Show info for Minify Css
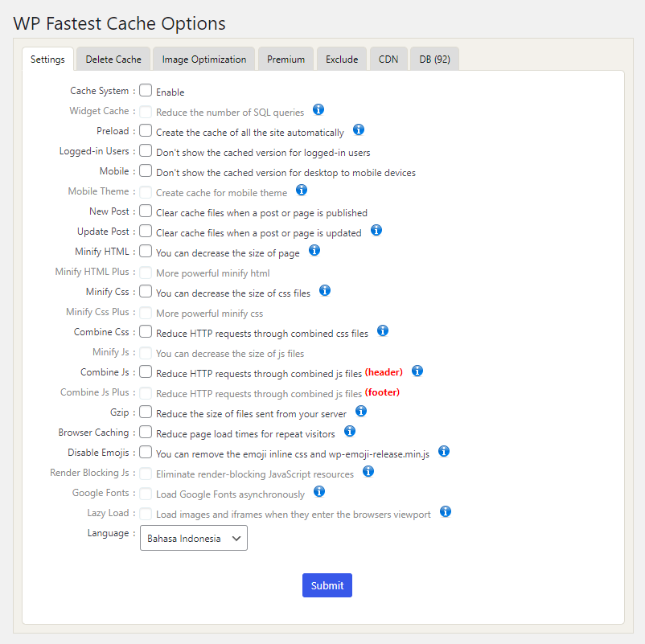Viewport: 645px width, 644px height. [325, 290]
